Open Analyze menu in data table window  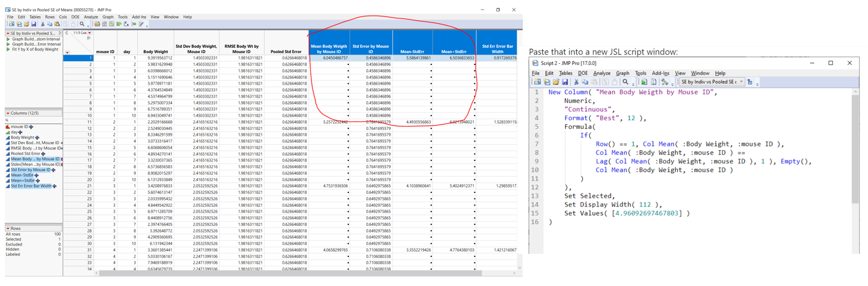pyautogui.click(x=91, y=17)
